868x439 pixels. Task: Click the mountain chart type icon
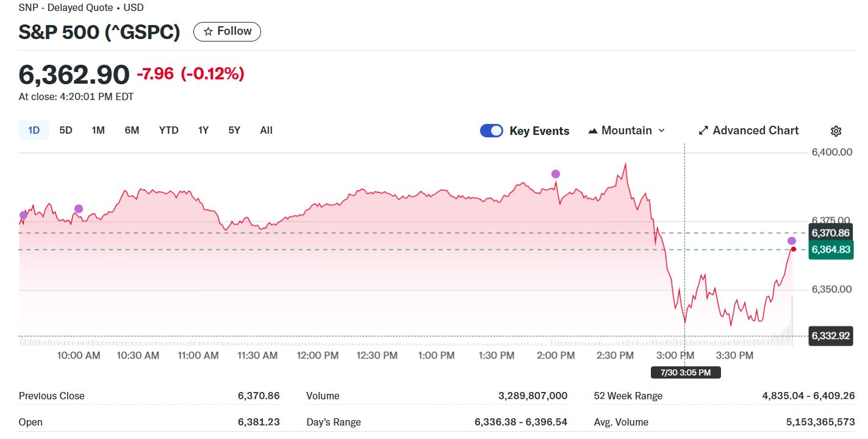592,131
